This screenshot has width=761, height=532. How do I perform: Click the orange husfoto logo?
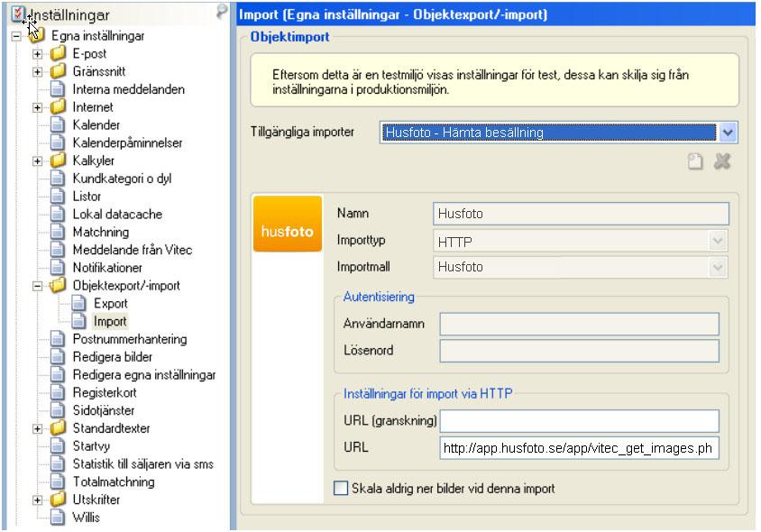(x=288, y=224)
